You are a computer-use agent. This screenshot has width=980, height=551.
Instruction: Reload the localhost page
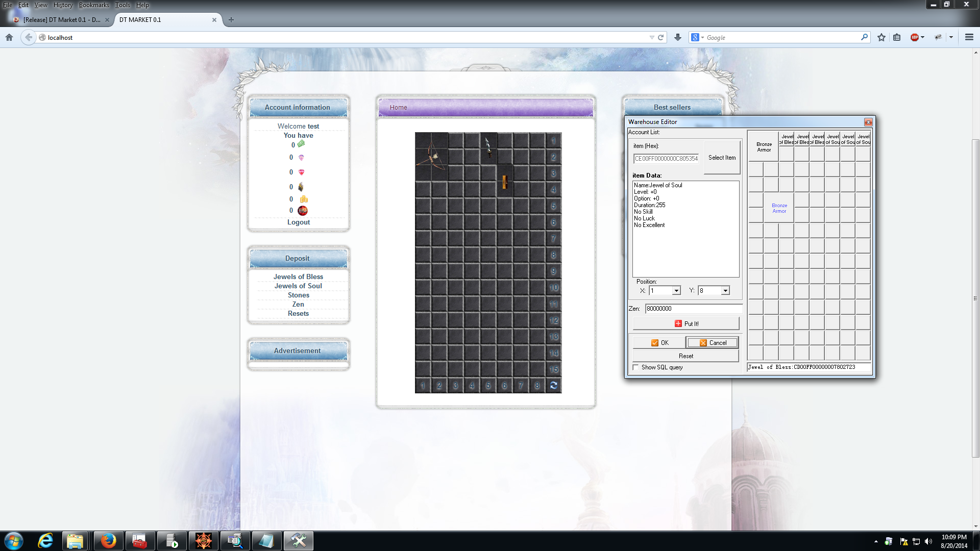click(660, 37)
